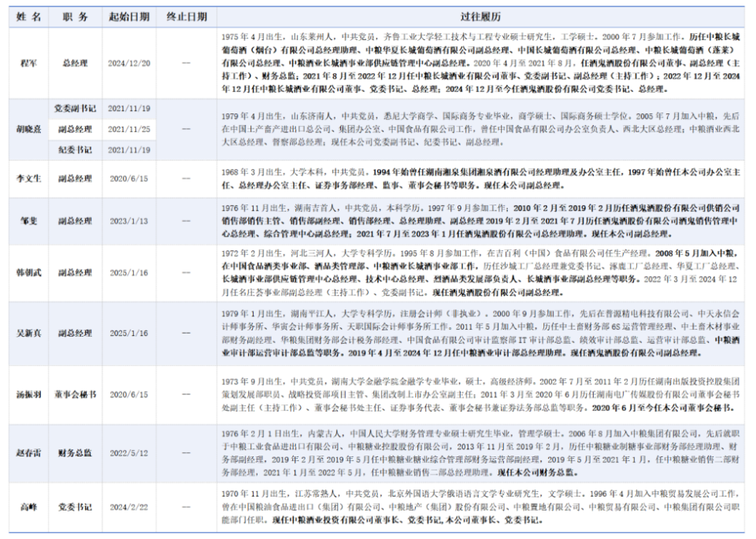Screen dimensions: 756x539
Task: Click the end date dash in 李文生's row
Action: pyautogui.click(x=187, y=178)
